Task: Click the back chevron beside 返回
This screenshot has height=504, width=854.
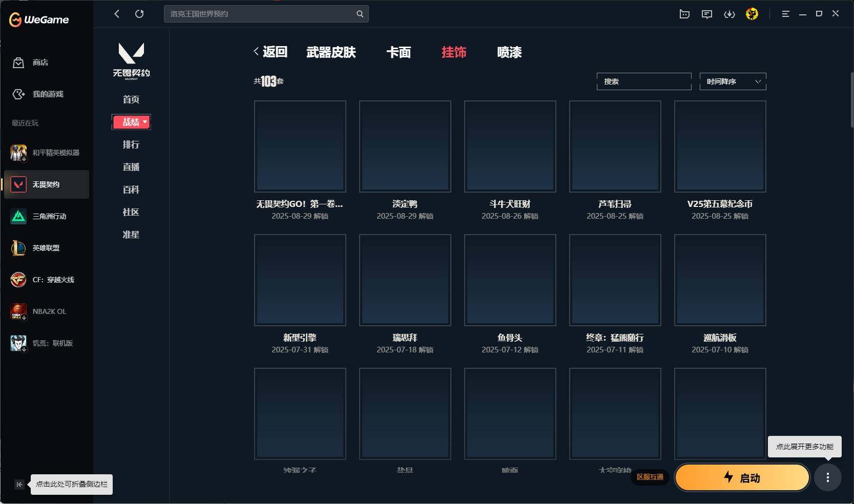Action: click(x=256, y=51)
